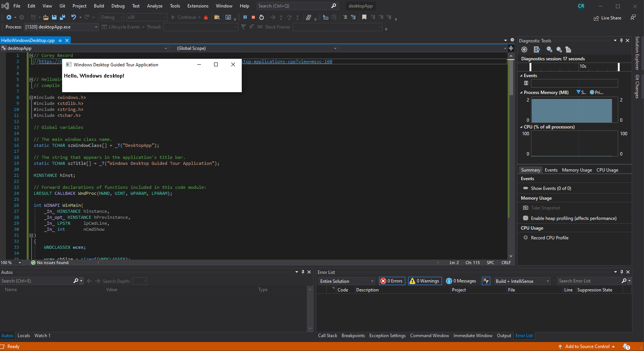Clear build filter in Error List
The width and height of the screenshot is (644, 351).
coord(486,281)
